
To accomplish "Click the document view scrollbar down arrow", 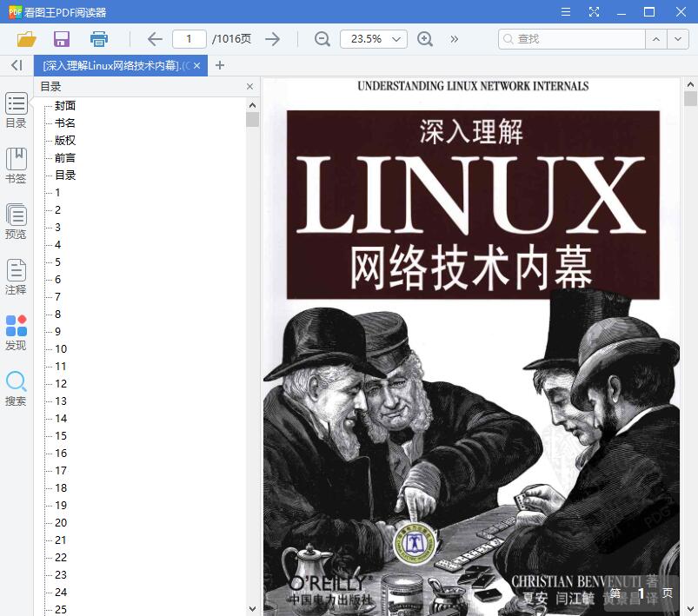I will click(x=690, y=608).
